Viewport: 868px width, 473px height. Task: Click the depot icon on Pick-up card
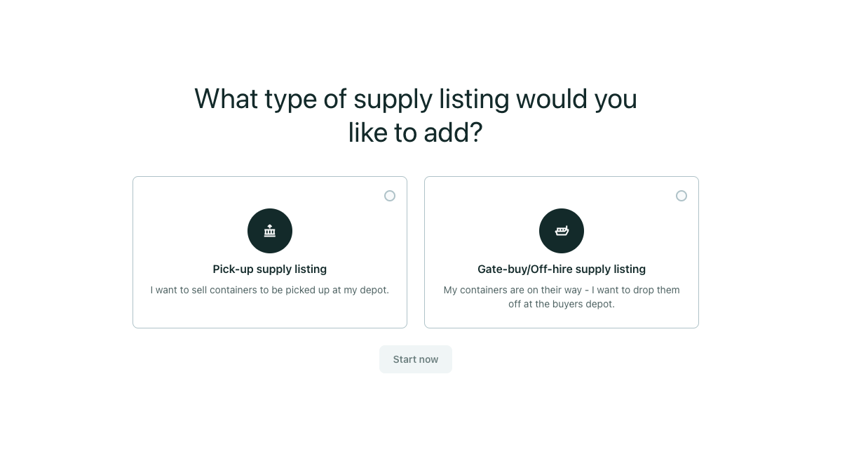(x=270, y=231)
